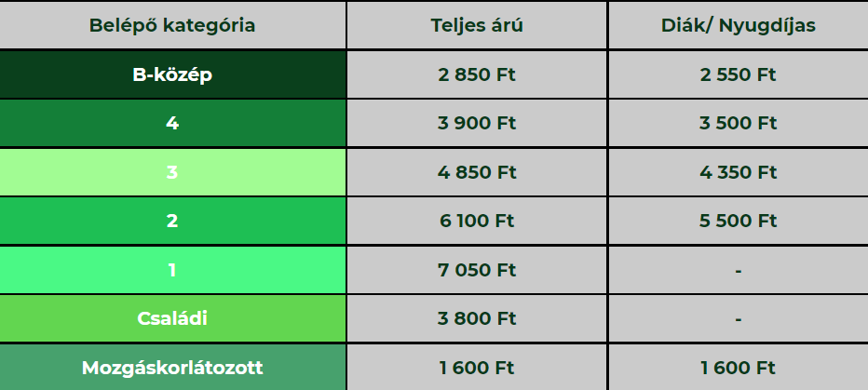Select the Családi category cell
The height and width of the screenshot is (390, 868).
click(x=172, y=318)
